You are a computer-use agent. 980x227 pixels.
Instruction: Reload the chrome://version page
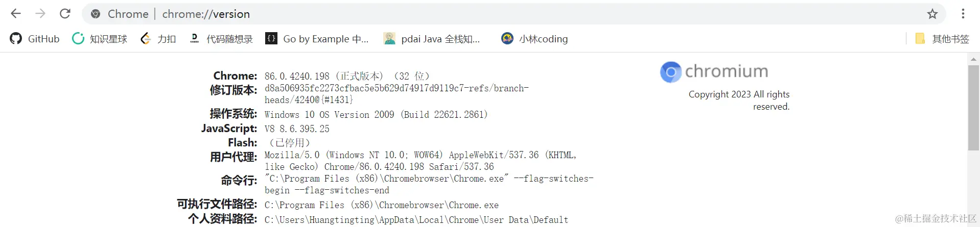click(65, 14)
